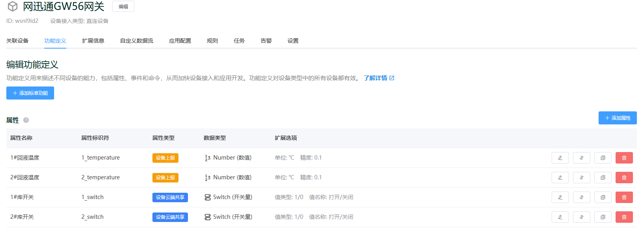Image resolution: width=644 pixels, height=235 pixels.
Task: Select the 规则 tab
Action: 212,41
